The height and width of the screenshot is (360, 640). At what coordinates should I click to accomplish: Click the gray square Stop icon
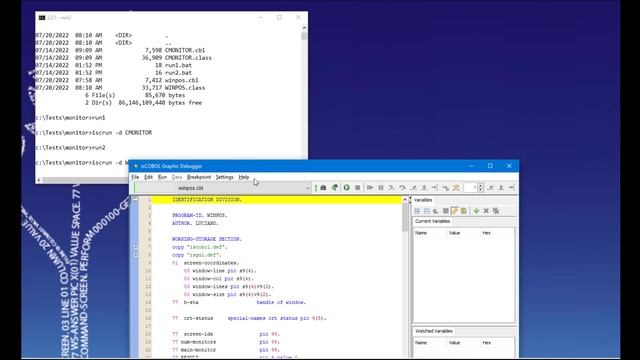click(x=358, y=188)
